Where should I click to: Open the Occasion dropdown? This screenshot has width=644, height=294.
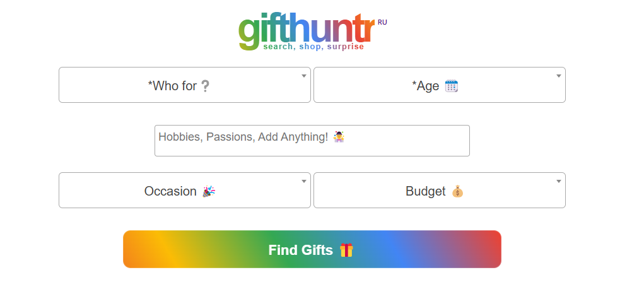pos(185,190)
